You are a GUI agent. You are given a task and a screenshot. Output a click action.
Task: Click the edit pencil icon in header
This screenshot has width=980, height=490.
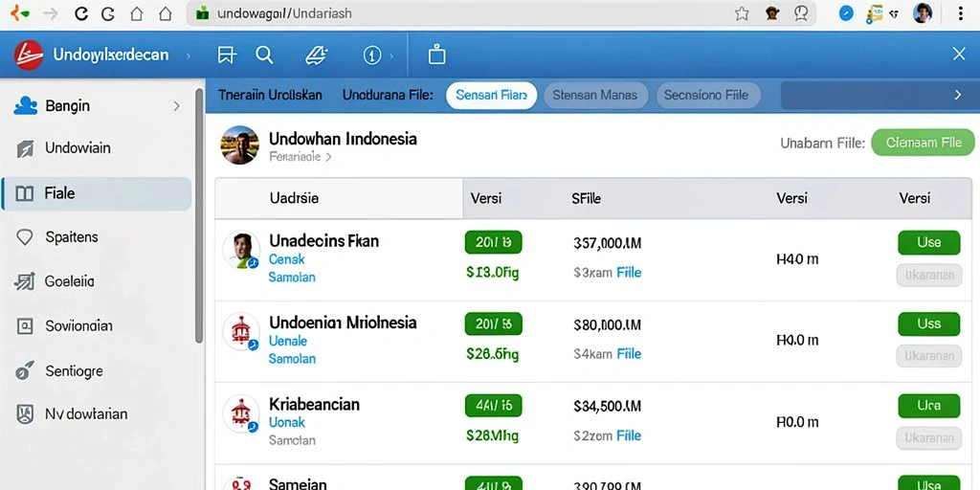point(316,56)
